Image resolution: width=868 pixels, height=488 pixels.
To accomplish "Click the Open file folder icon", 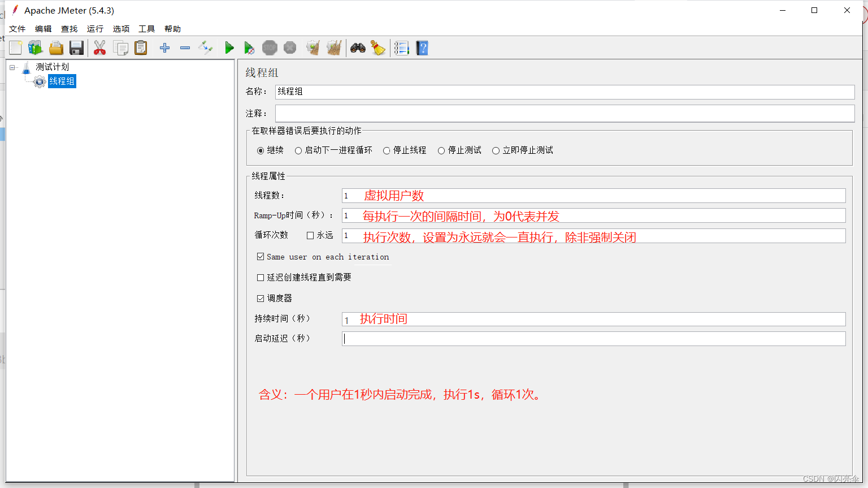I will (56, 48).
